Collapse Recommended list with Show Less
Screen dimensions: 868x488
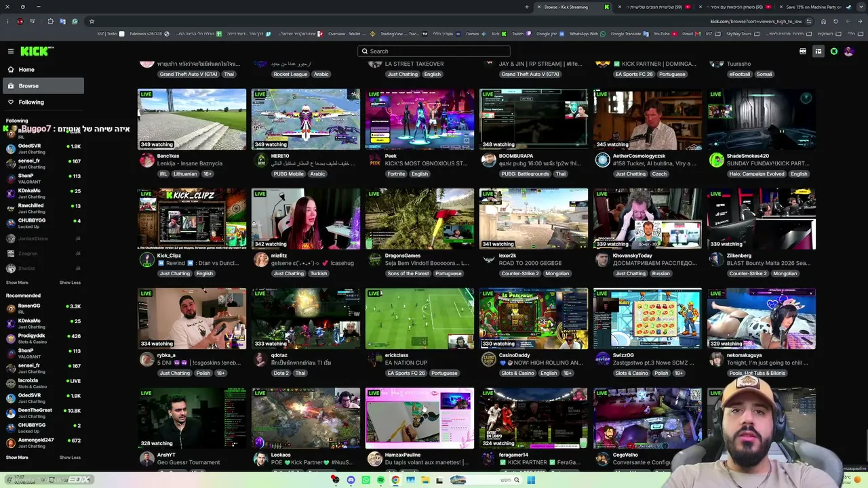coord(70,457)
